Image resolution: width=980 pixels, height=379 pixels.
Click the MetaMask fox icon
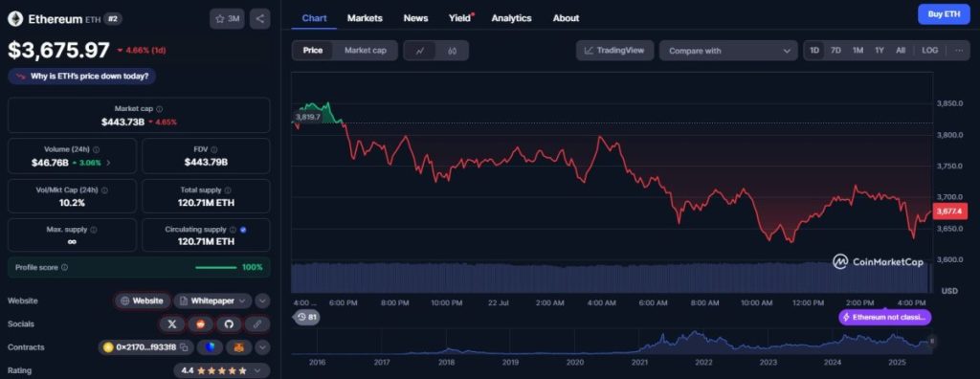point(238,347)
